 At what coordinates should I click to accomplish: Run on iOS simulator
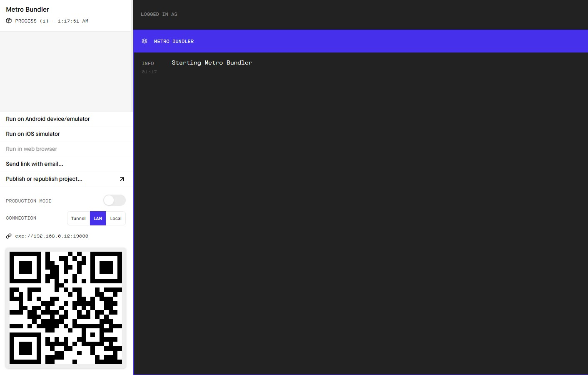click(67, 134)
